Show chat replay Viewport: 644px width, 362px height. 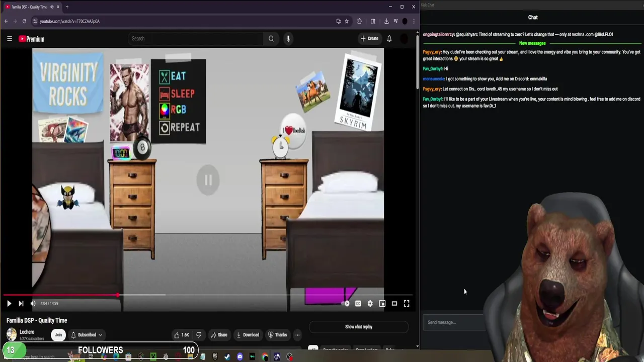pyautogui.click(x=359, y=327)
